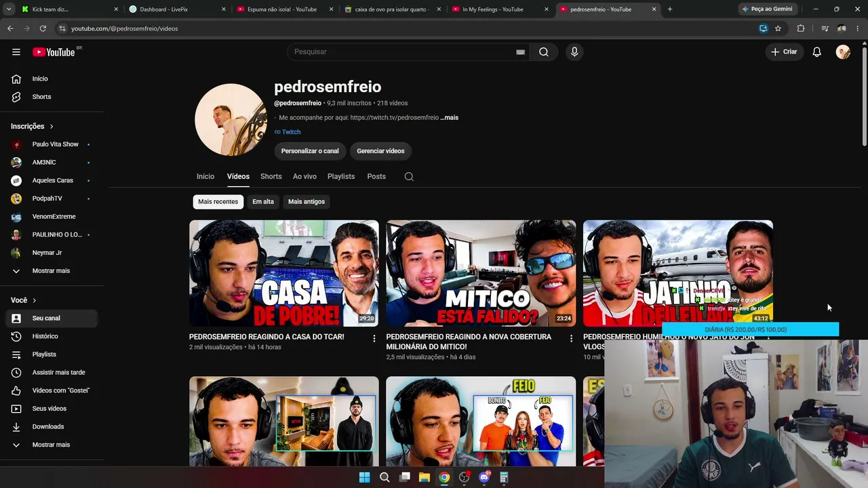
Task: Switch to the Início channel tab
Action: (x=205, y=176)
